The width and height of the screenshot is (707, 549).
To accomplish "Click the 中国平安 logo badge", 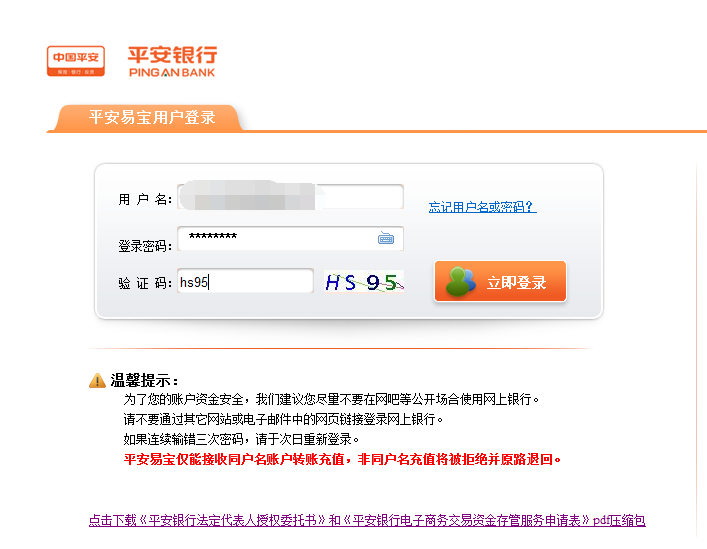I will tap(76, 61).
